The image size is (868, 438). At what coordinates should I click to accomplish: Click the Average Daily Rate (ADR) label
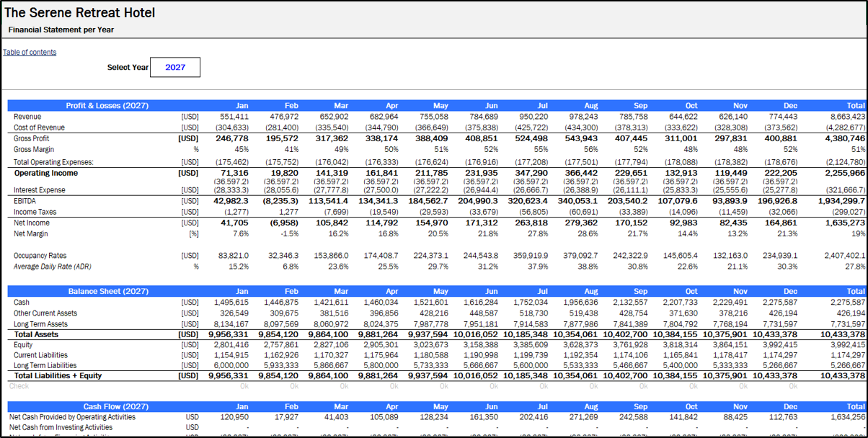coord(53,267)
